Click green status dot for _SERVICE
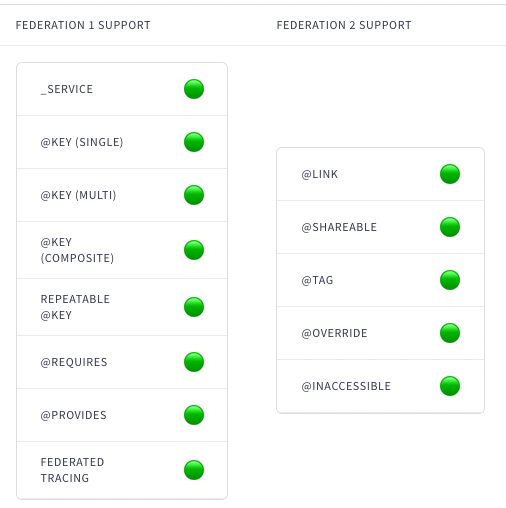This screenshot has height=508, width=506. coord(194,89)
